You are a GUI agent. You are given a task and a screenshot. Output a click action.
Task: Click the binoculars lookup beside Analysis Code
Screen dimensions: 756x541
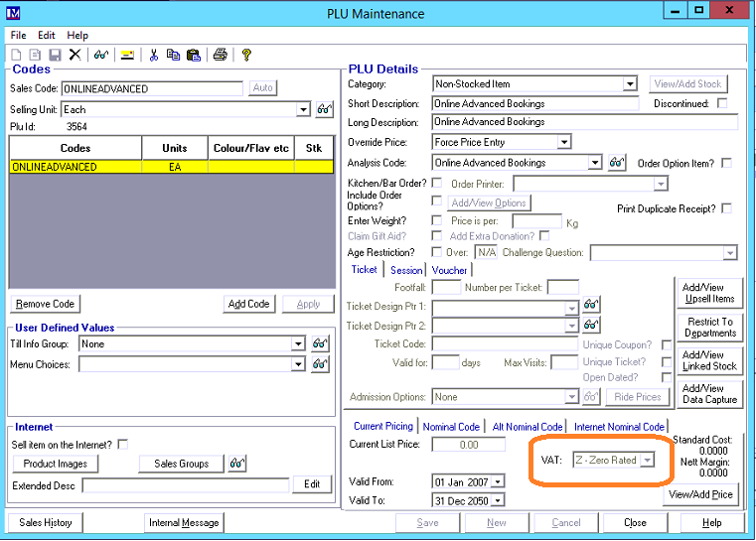pyautogui.click(x=616, y=163)
